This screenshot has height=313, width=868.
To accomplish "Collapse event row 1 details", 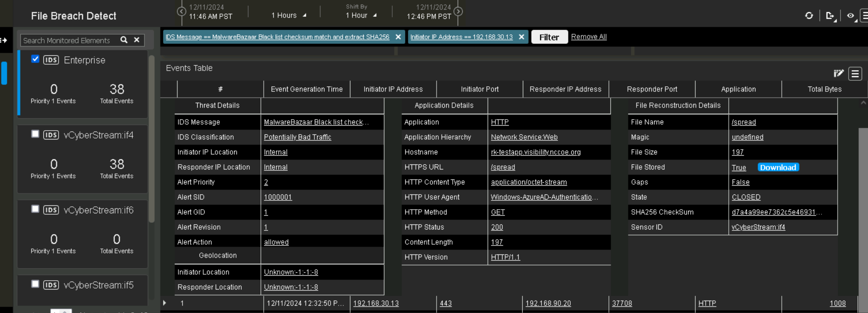I will (165, 303).
